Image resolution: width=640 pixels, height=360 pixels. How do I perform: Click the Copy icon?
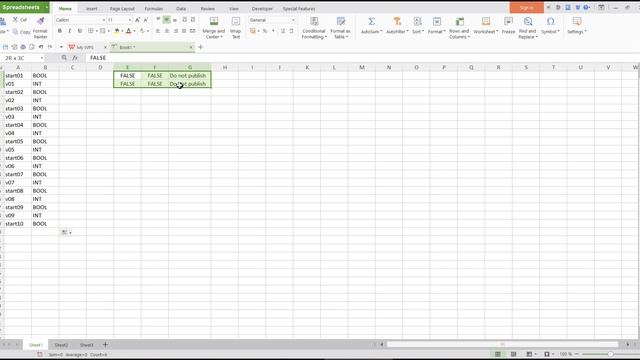16,31
